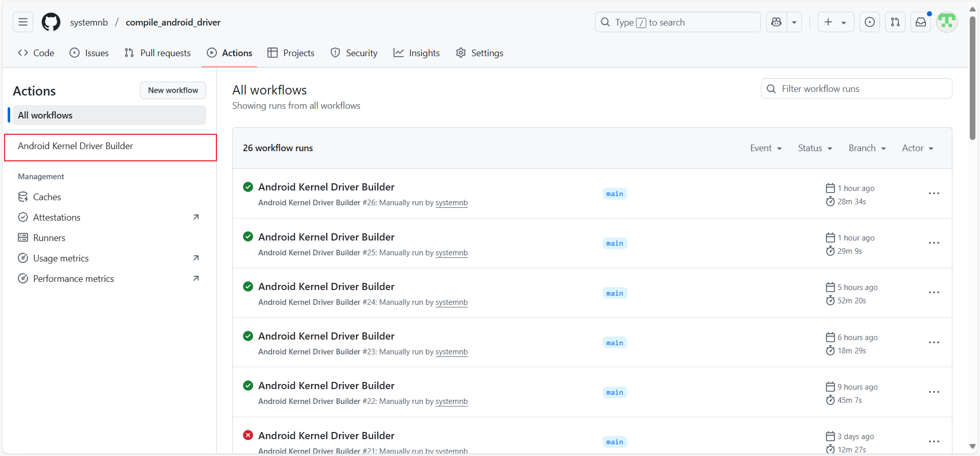Open workflow run #23 title
This screenshot has height=456, width=980.
(x=327, y=336)
